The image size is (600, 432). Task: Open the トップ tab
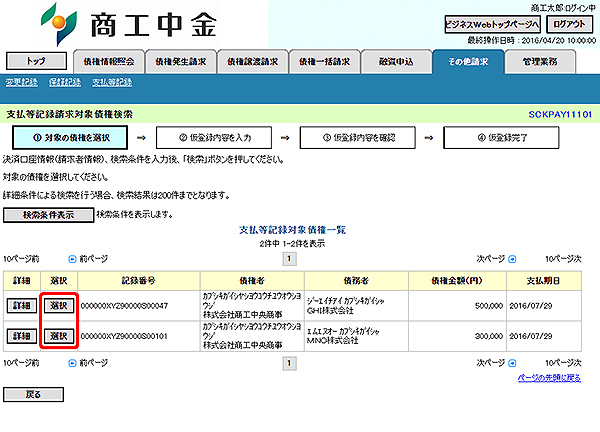[x=36, y=61]
